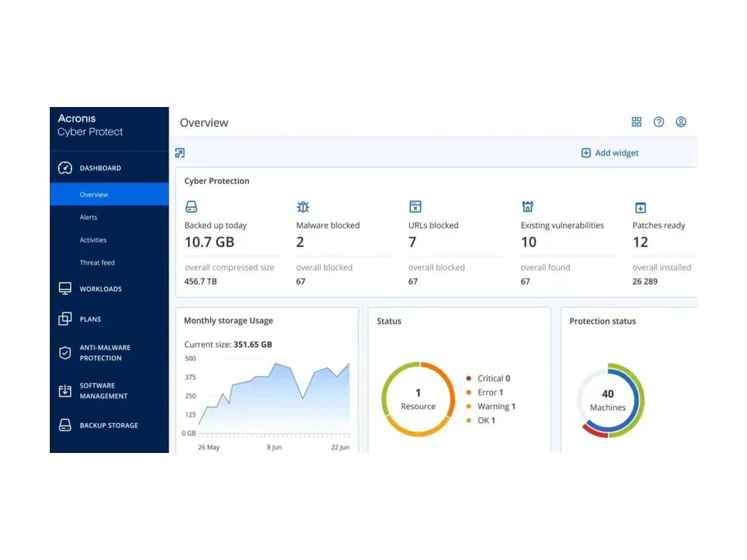The height and width of the screenshot is (560, 747).
Task: Click the Dashboard gauge icon
Action: pyautogui.click(x=65, y=168)
